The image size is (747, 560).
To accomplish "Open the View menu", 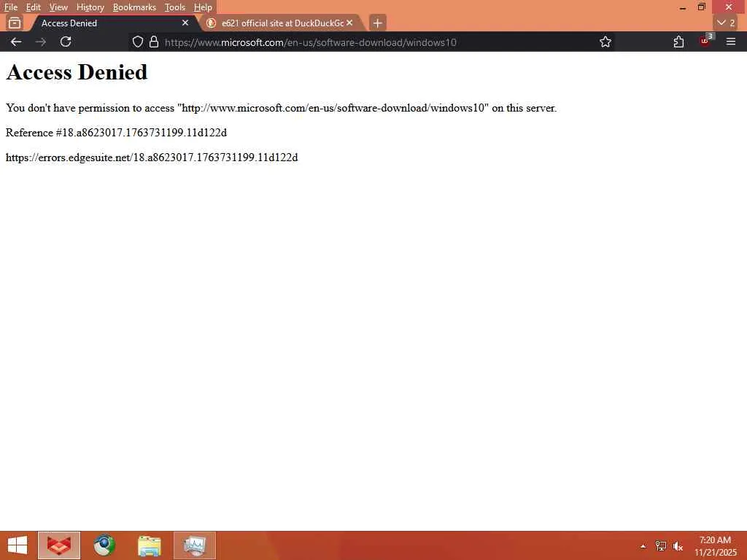I will pos(58,7).
